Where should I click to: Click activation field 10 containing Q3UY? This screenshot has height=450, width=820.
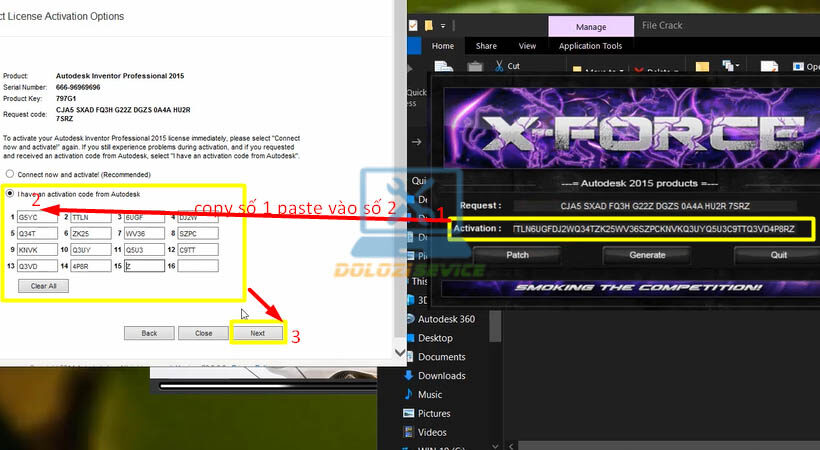[91, 250]
